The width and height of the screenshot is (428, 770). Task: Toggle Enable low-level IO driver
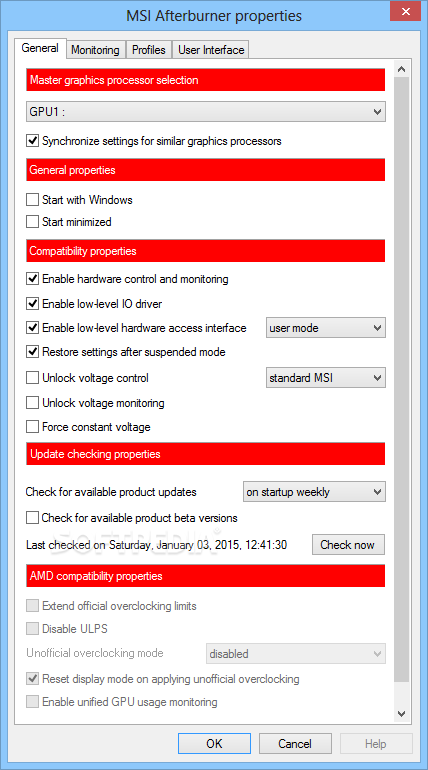pos(32,304)
